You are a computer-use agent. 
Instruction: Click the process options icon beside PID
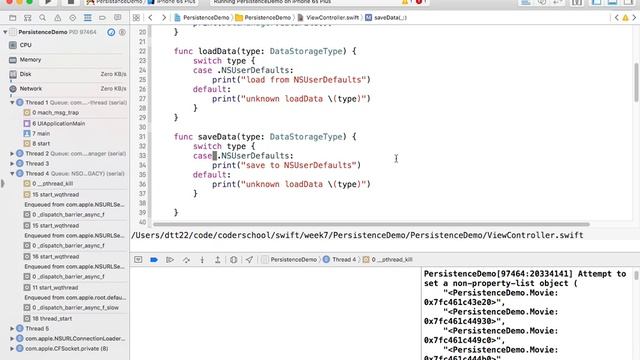(x=122, y=32)
